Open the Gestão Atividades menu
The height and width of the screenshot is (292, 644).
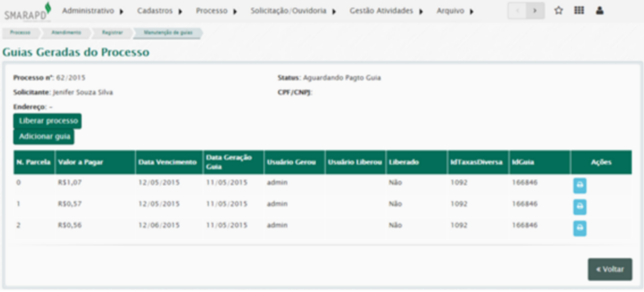[386, 11]
